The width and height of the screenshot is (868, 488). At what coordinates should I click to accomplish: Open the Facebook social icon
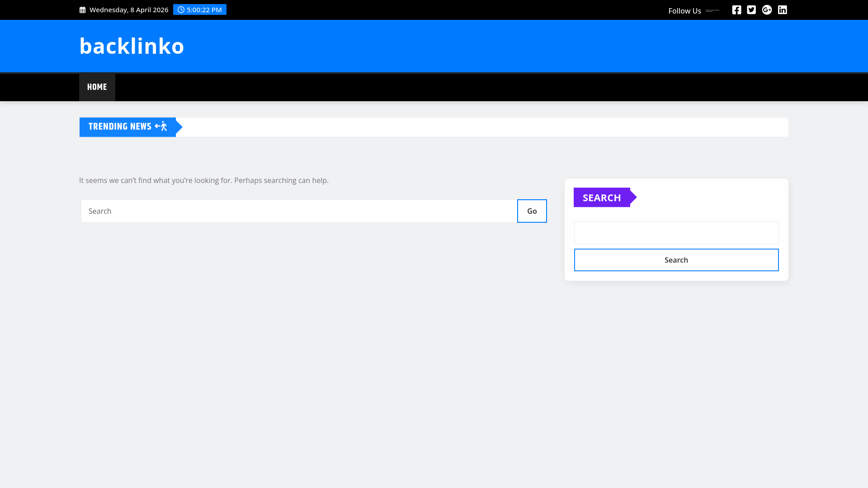click(736, 10)
